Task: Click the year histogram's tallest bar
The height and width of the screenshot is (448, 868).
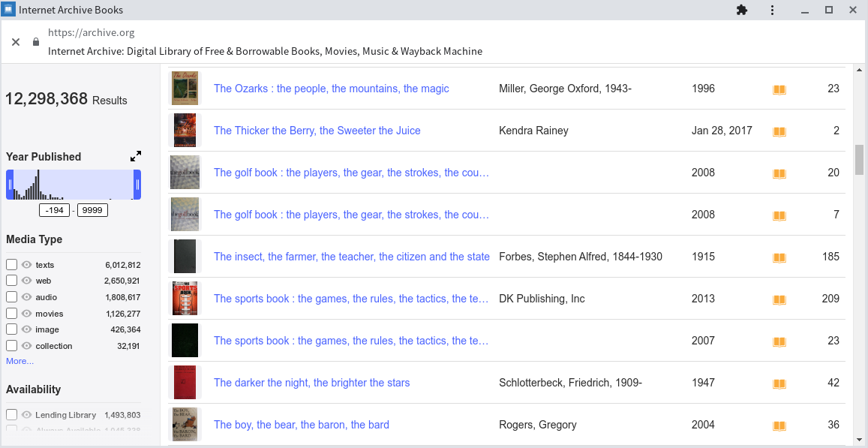Action: (x=38, y=185)
